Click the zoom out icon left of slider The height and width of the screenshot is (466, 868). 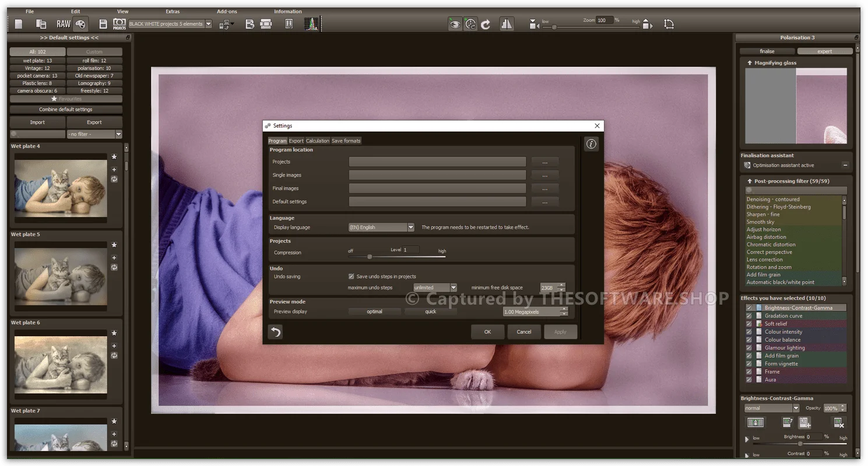pyautogui.click(x=534, y=24)
